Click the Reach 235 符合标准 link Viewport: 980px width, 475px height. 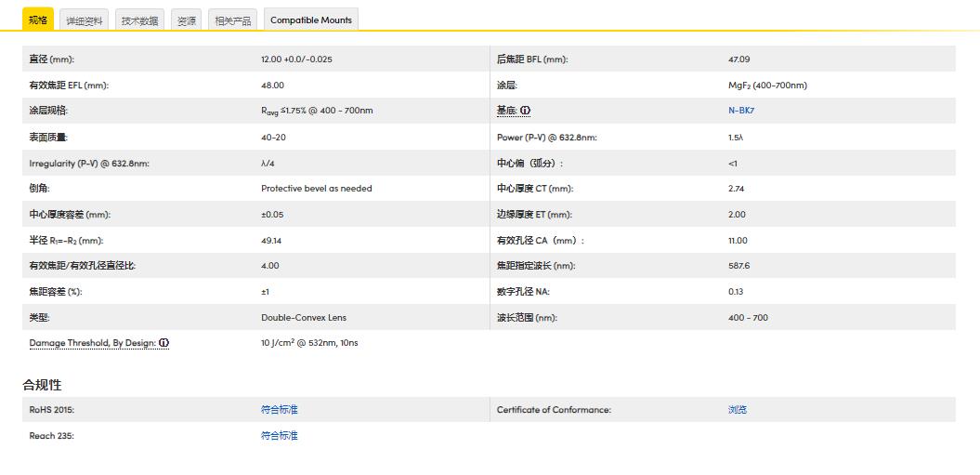pos(280,436)
